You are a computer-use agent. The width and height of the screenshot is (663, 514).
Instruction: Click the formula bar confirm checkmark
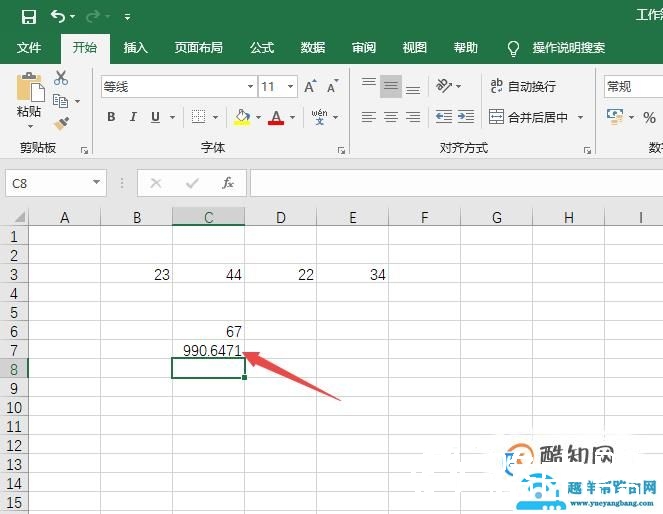[192, 183]
